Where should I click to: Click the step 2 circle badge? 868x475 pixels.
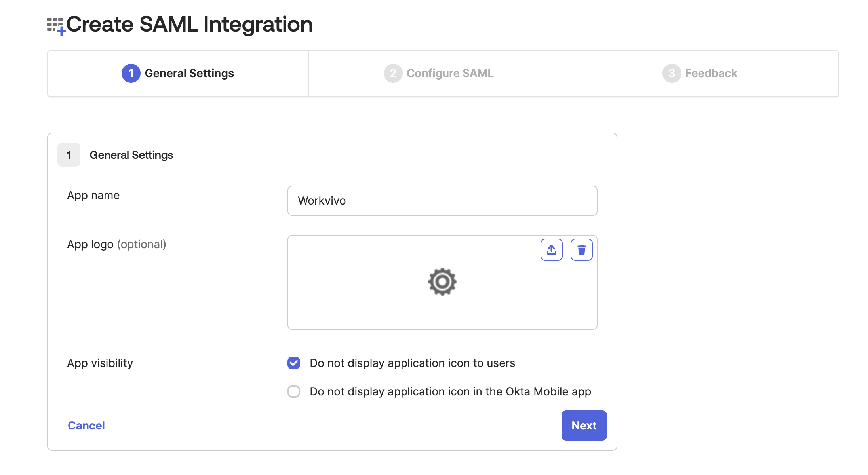tap(393, 74)
